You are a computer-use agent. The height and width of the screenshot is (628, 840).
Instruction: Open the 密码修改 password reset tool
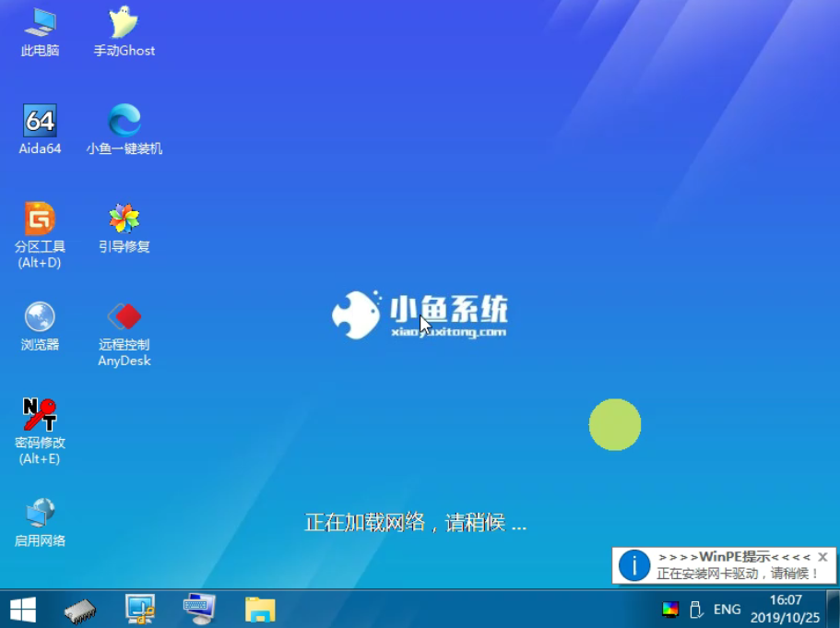pyautogui.click(x=39, y=417)
